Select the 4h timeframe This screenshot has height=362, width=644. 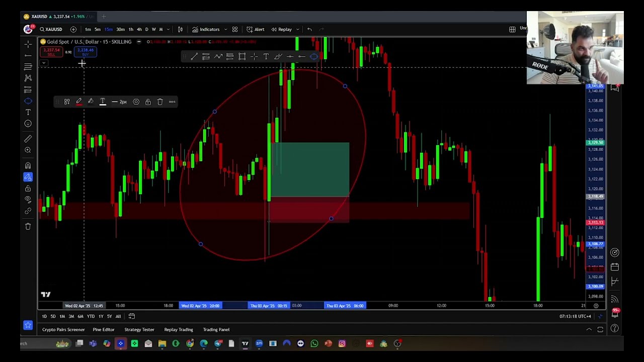[x=139, y=29]
